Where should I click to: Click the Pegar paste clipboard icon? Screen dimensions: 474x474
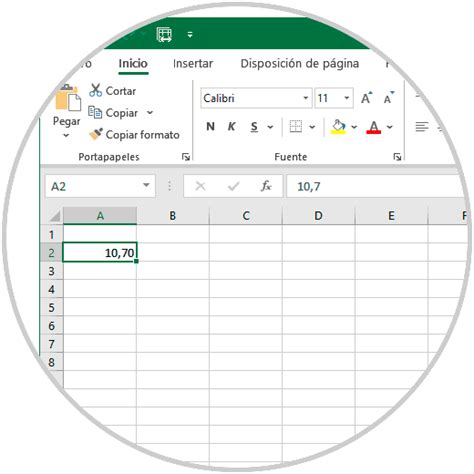[x=68, y=97]
